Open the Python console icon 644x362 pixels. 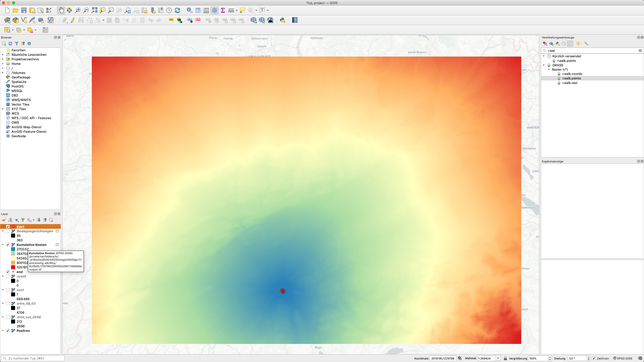283,20
